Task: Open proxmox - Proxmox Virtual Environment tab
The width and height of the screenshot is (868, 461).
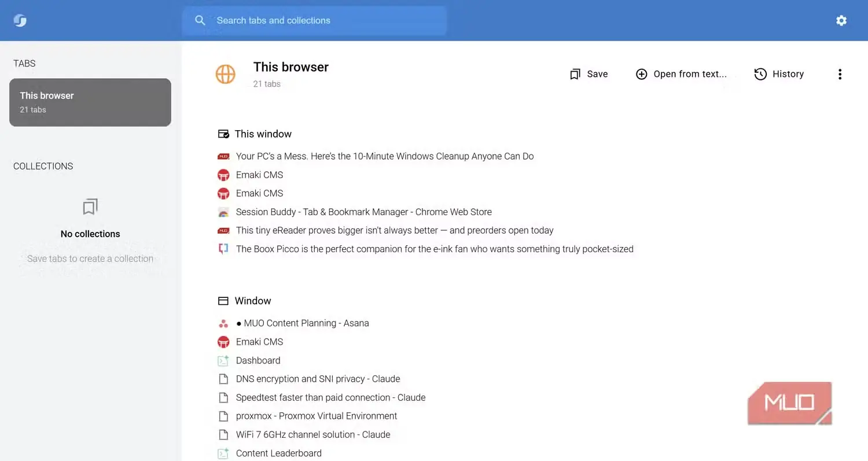Action: (317, 415)
